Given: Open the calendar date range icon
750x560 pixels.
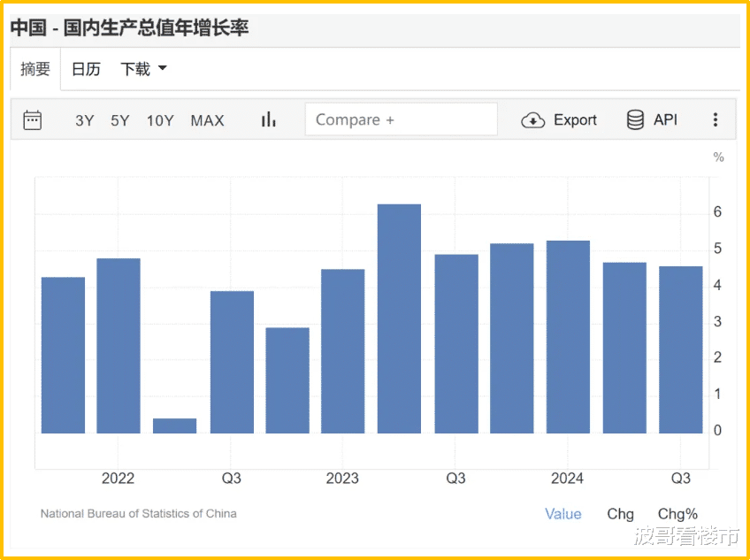Looking at the screenshot, I should pos(33,120).
